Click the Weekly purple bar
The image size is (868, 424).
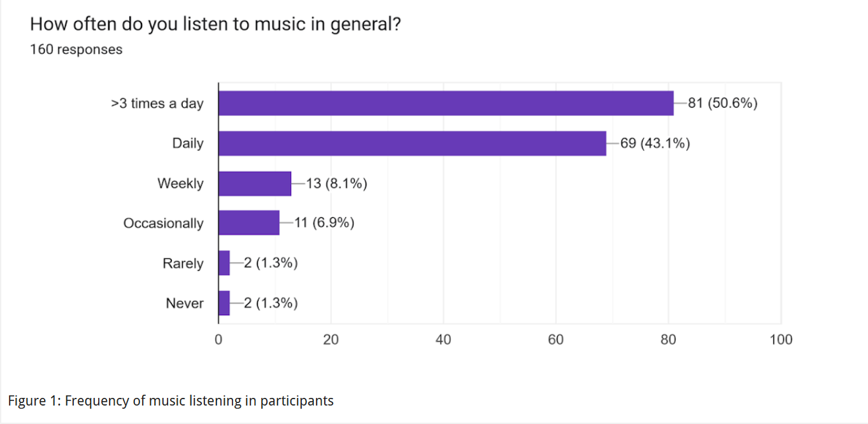pos(255,183)
